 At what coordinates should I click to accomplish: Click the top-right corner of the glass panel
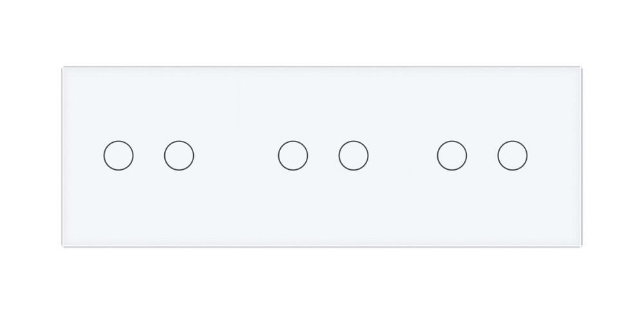pos(581,68)
